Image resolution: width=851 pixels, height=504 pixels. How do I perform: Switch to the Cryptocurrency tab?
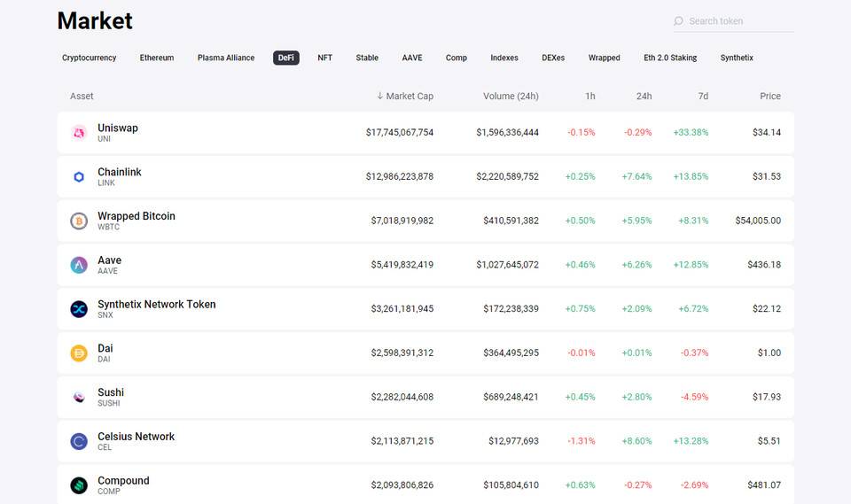89,58
